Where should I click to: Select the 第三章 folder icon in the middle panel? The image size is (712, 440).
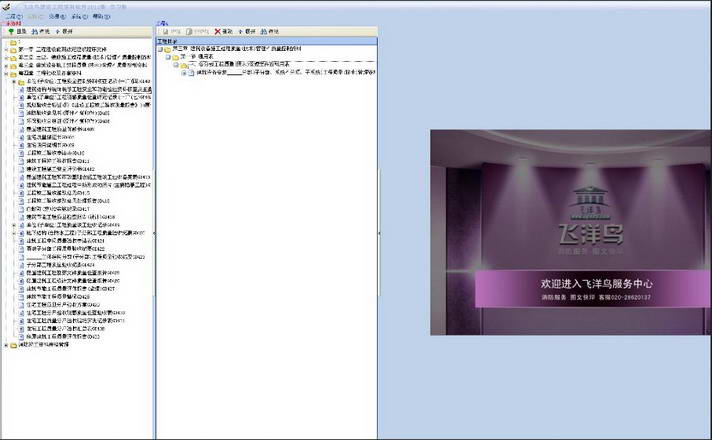tap(168, 49)
